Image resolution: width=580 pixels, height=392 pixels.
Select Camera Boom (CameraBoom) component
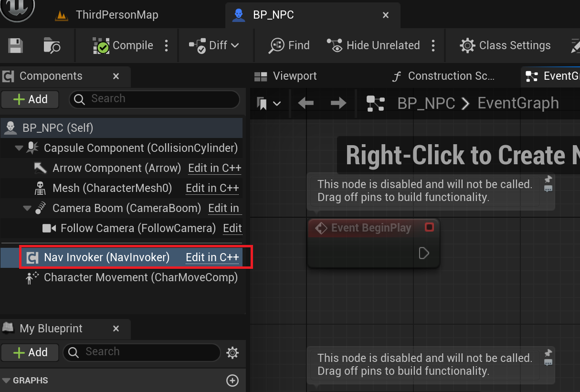pos(127,208)
